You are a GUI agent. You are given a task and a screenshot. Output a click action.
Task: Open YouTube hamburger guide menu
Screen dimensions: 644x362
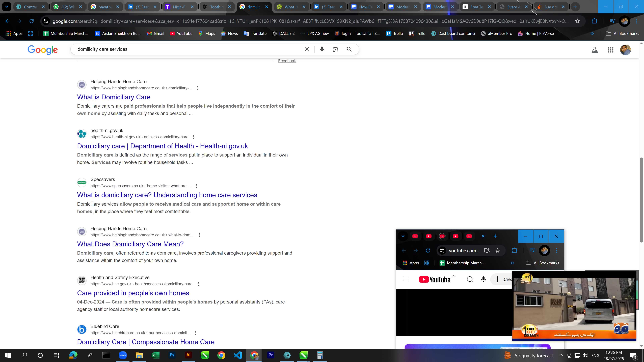[406, 279]
